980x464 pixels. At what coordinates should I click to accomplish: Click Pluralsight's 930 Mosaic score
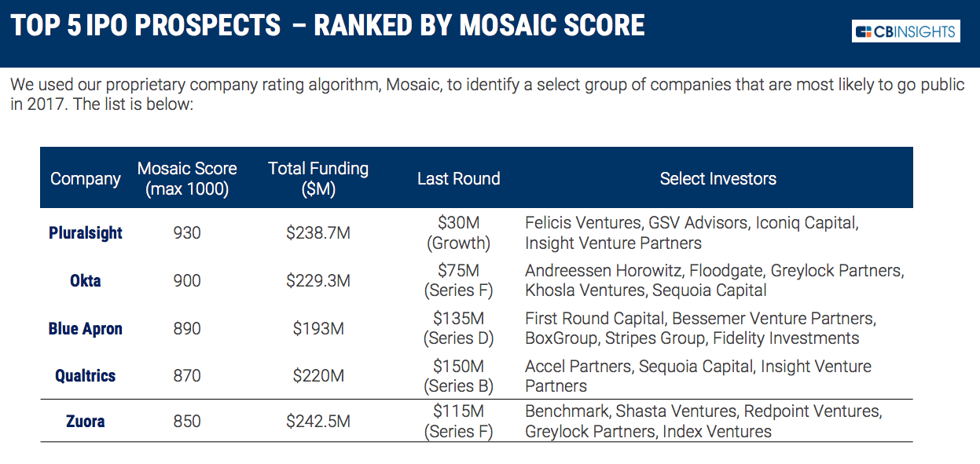[x=187, y=233]
